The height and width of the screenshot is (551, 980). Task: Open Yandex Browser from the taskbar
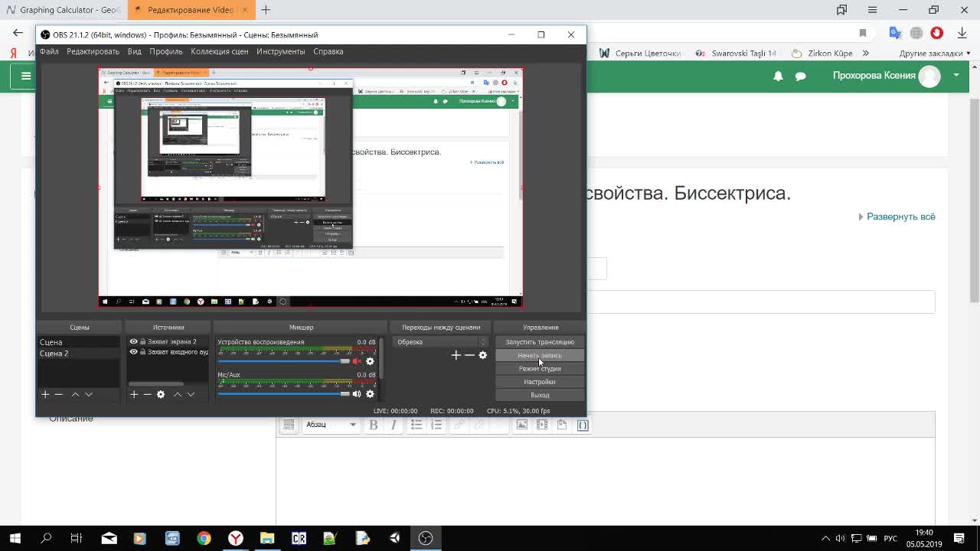pyautogui.click(x=236, y=538)
